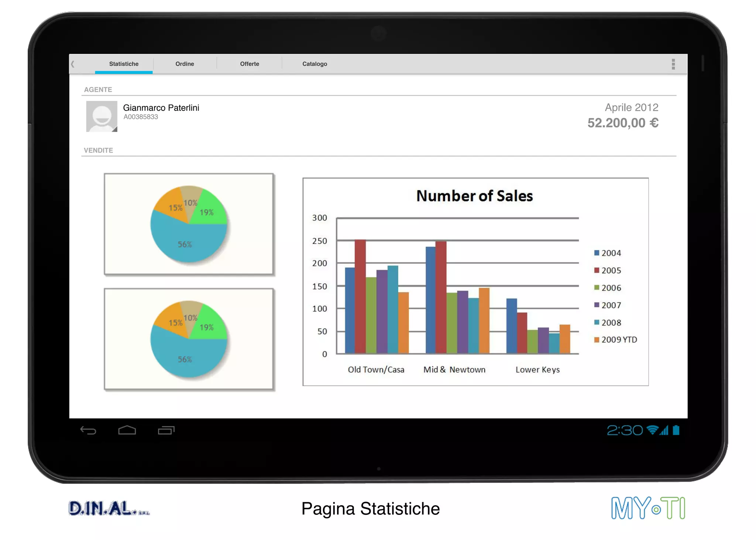
Task: Tap the battery status icon
Action: click(676, 430)
